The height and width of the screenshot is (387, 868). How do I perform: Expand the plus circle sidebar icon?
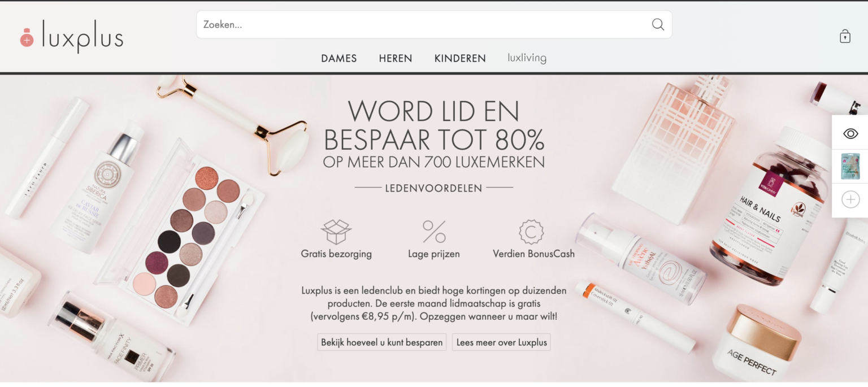point(850,199)
